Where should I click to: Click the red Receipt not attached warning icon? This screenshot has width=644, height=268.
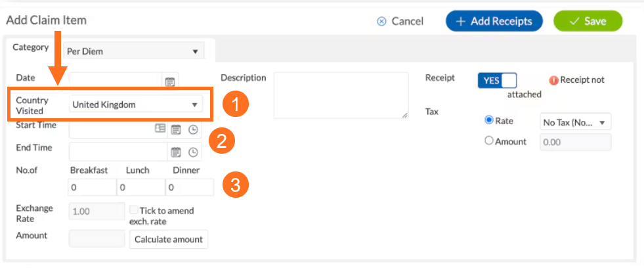553,81
